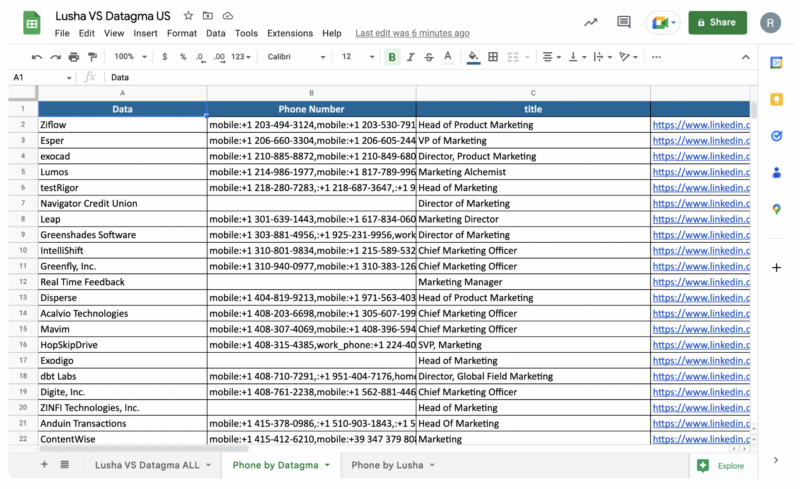Screen dimensions: 800x489
Task: Select the Phone by Datagma sheet tab
Action: [281, 465]
